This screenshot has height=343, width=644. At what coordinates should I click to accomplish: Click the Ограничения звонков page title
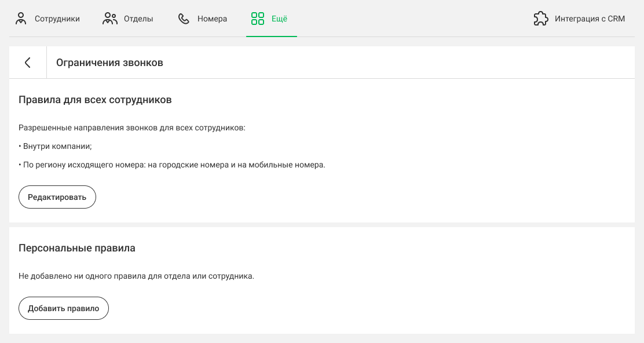point(109,63)
